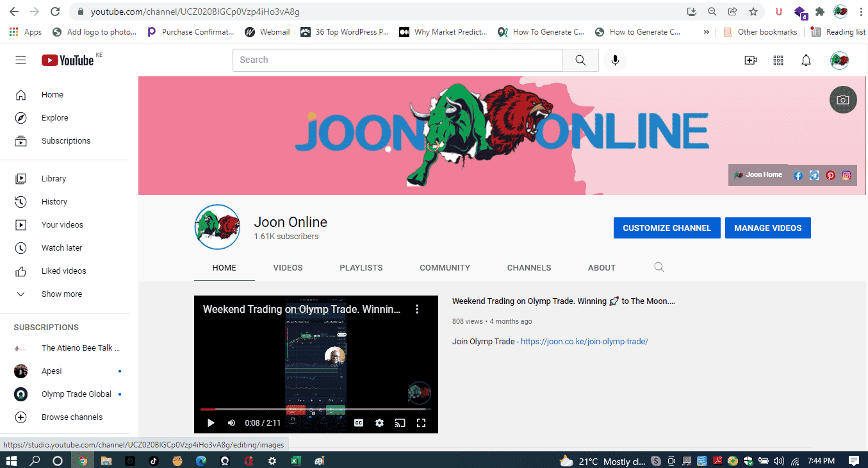Screen dimensions: 868x468
Task: Open the video player settings gear
Action: coord(379,422)
